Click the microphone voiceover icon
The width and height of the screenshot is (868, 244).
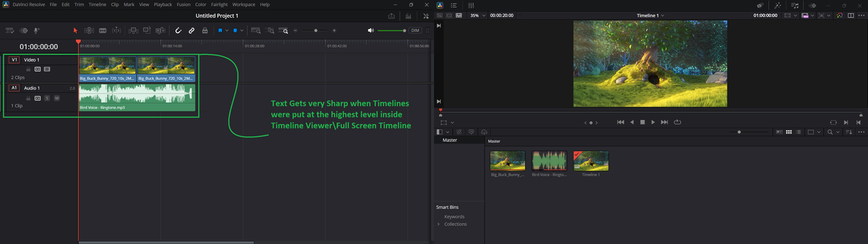click(x=37, y=30)
